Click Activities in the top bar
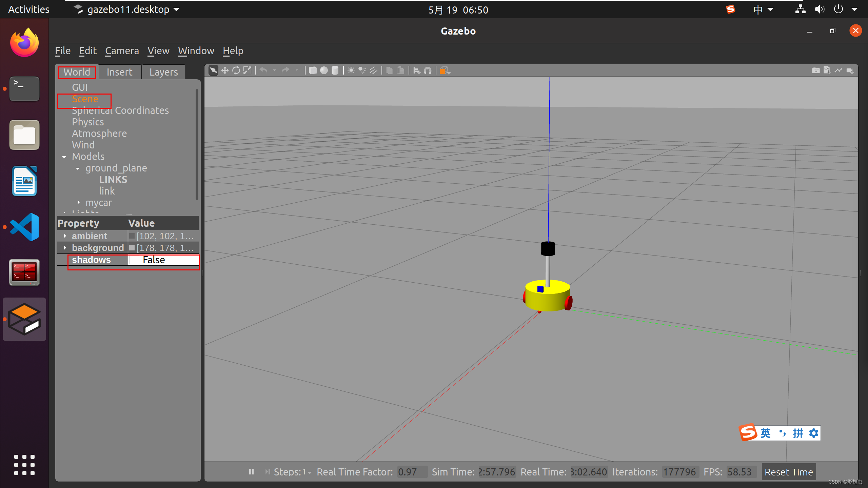 [x=29, y=9]
